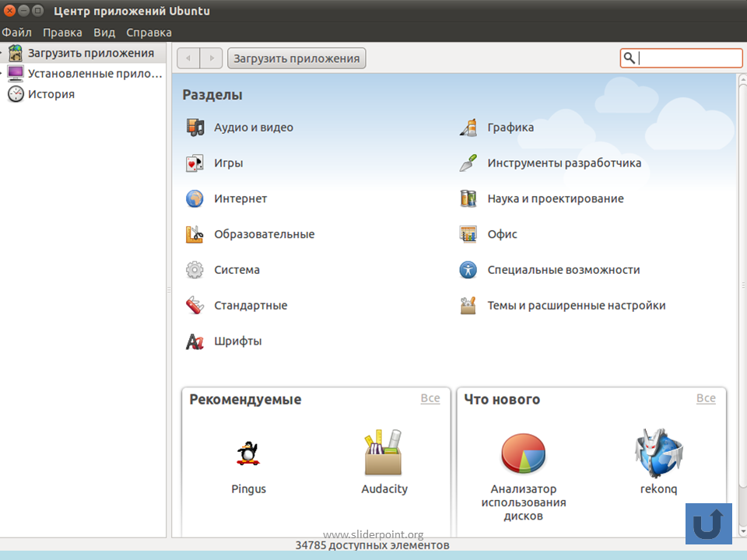747x560 pixels.
Task: Expand the Установленные приложения tree arrow
Action: tap(2, 73)
